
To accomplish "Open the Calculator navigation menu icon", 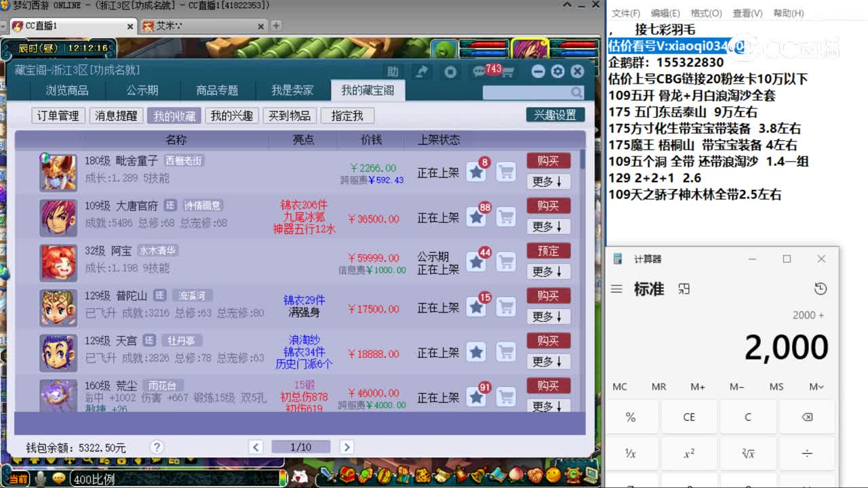I will pos(616,288).
